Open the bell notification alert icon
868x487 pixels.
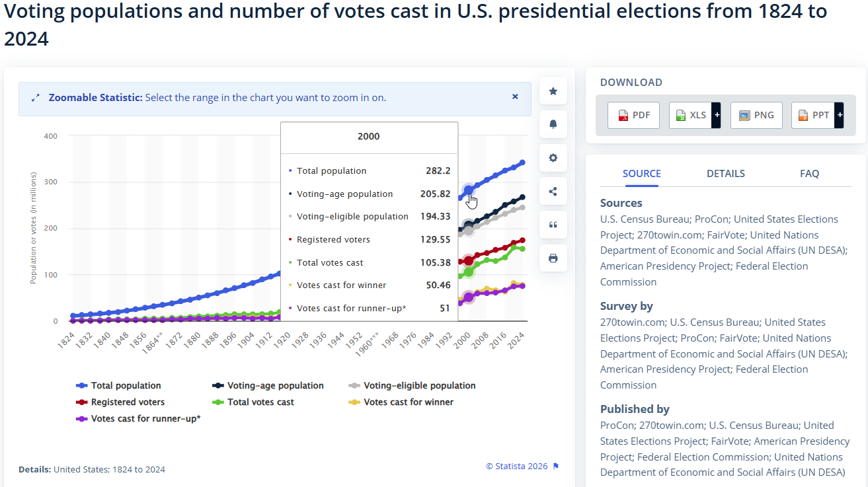[x=553, y=124]
